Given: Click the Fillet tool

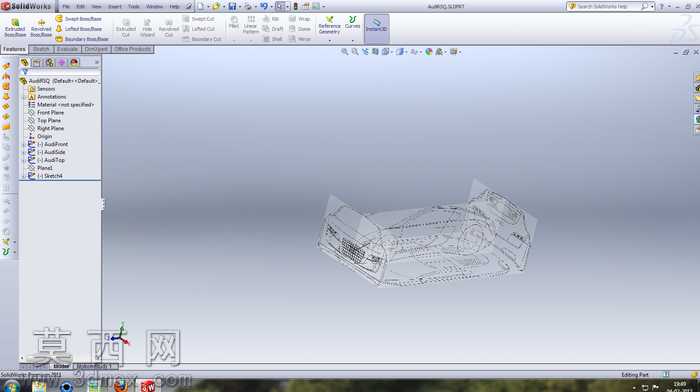Looking at the screenshot, I should coord(234,23).
